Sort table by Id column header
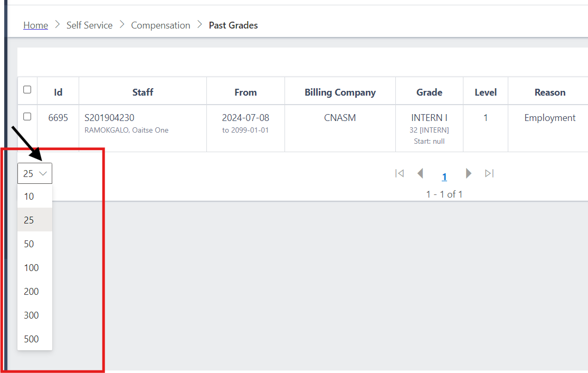This screenshot has width=588, height=373. [x=58, y=92]
